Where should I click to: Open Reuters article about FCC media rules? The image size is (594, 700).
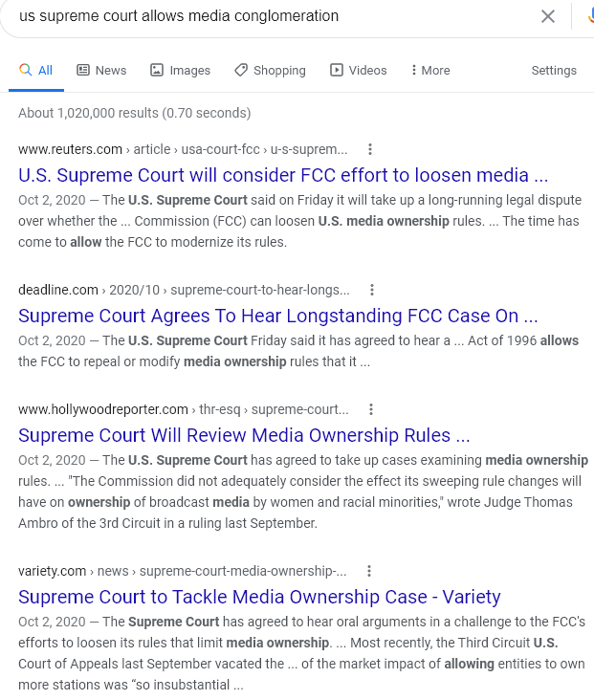click(283, 175)
